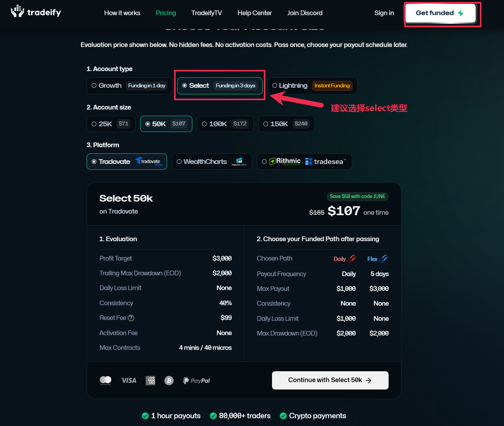
Task: Click the 1 hour payouts text
Action: click(x=176, y=416)
